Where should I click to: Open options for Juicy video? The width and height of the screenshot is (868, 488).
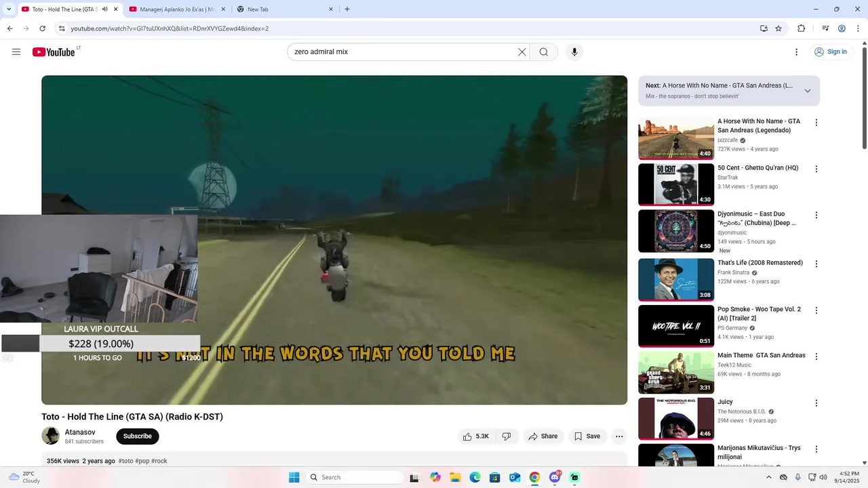click(x=816, y=403)
